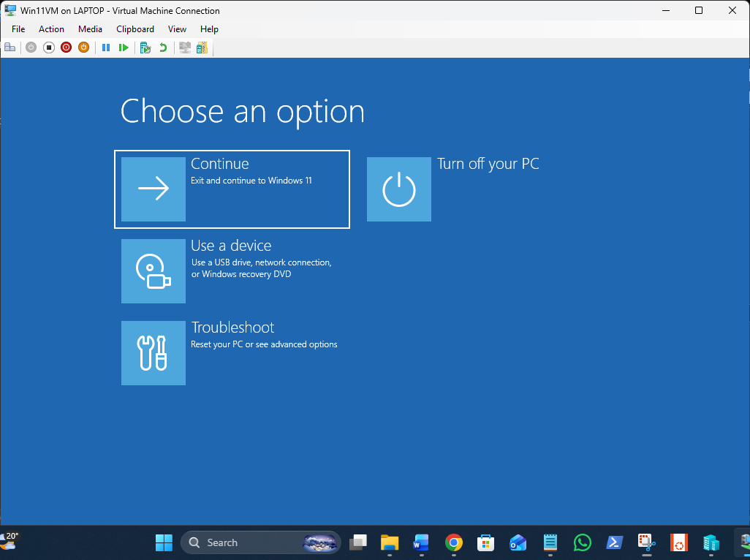Select Continue to exit to Windows 11
This screenshot has width=750, height=560.
point(232,189)
